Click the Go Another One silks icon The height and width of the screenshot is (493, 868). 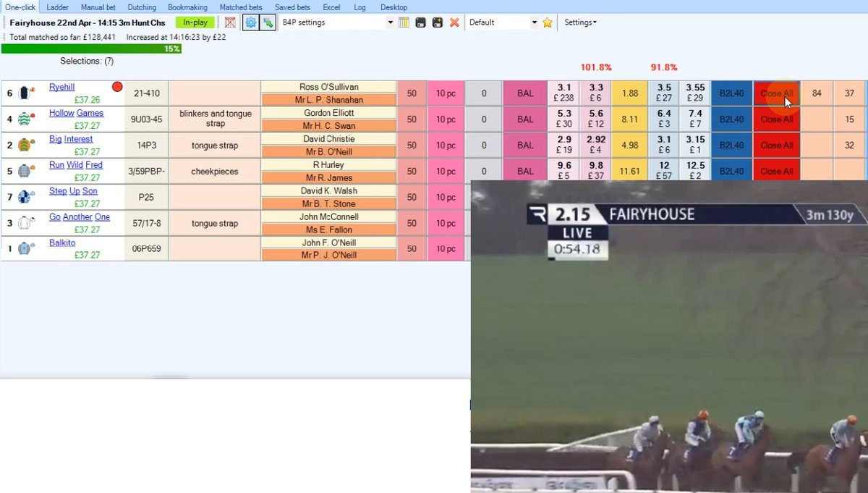[27, 223]
